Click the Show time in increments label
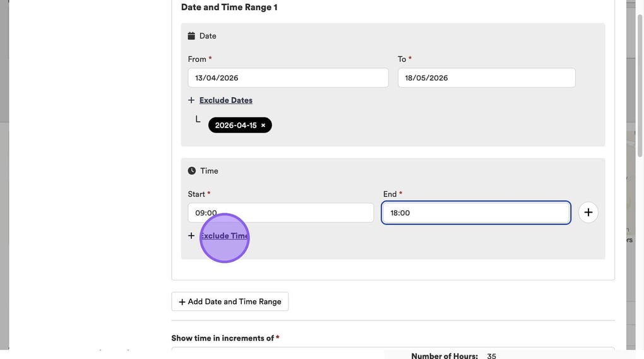Viewport: 644px width, 359px height. 222,338
